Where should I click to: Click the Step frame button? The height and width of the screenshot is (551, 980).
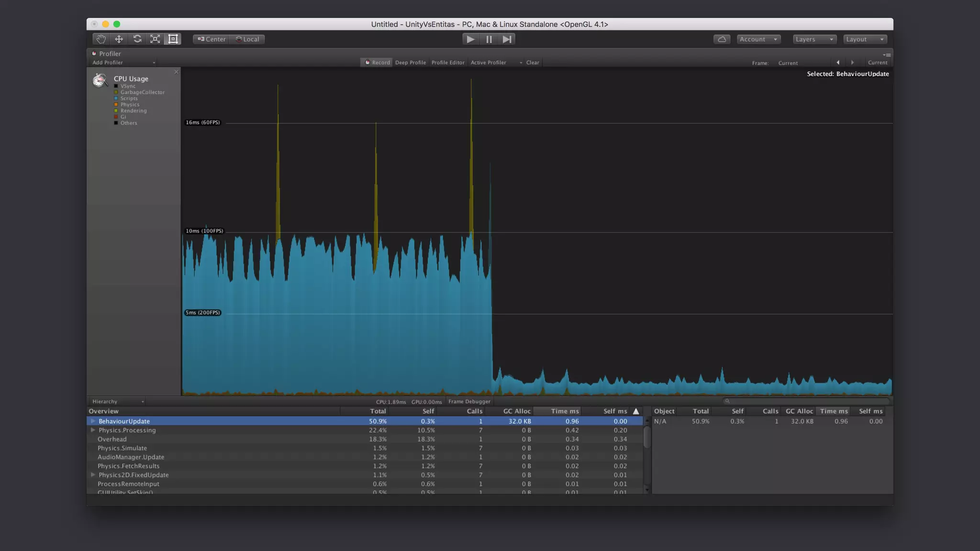pos(507,39)
